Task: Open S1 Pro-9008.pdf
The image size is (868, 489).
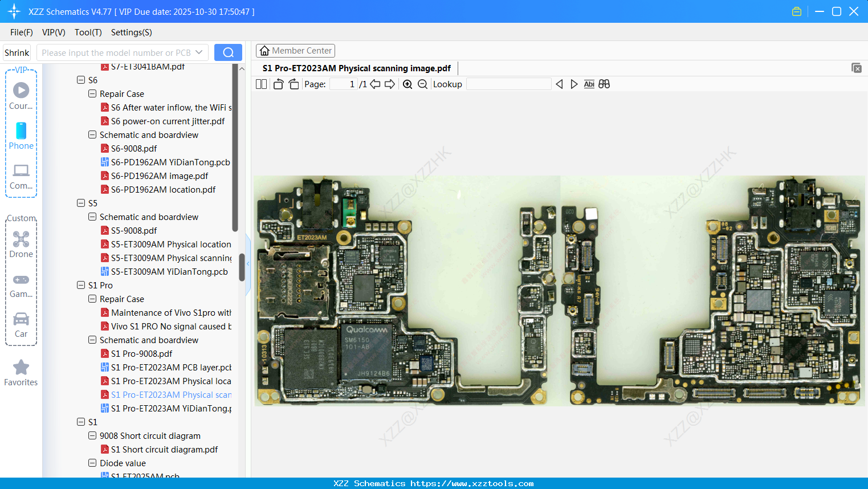Action: click(141, 354)
